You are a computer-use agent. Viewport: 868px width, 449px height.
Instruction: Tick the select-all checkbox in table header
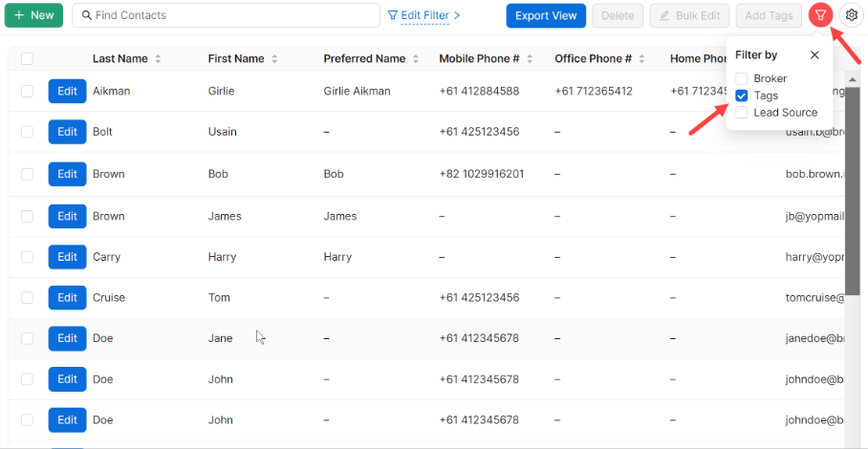[x=27, y=59]
